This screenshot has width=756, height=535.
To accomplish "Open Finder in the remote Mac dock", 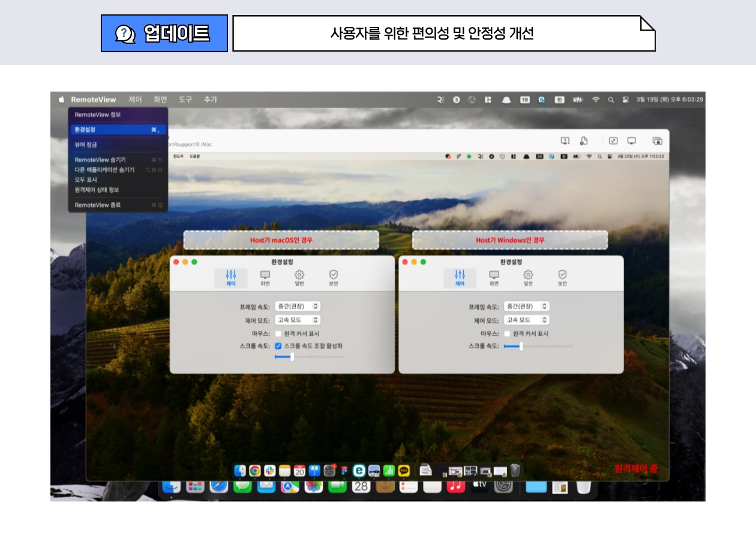I will coord(240,471).
